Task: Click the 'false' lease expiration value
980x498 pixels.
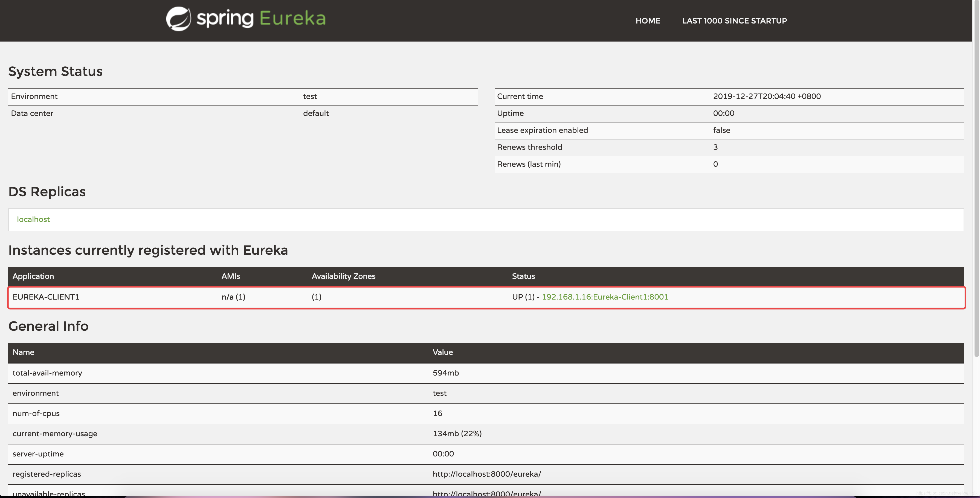Action: point(721,130)
